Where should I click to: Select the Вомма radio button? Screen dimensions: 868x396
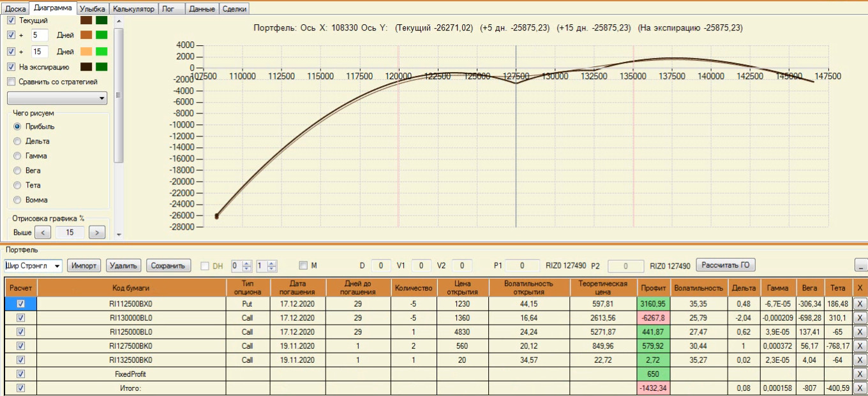pyautogui.click(x=17, y=200)
